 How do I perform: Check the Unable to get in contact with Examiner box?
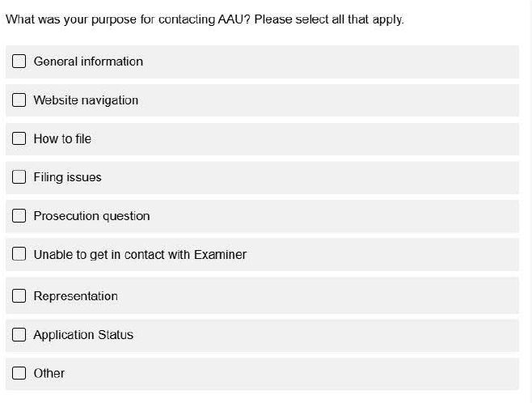pyautogui.click(x=19, y=254)
